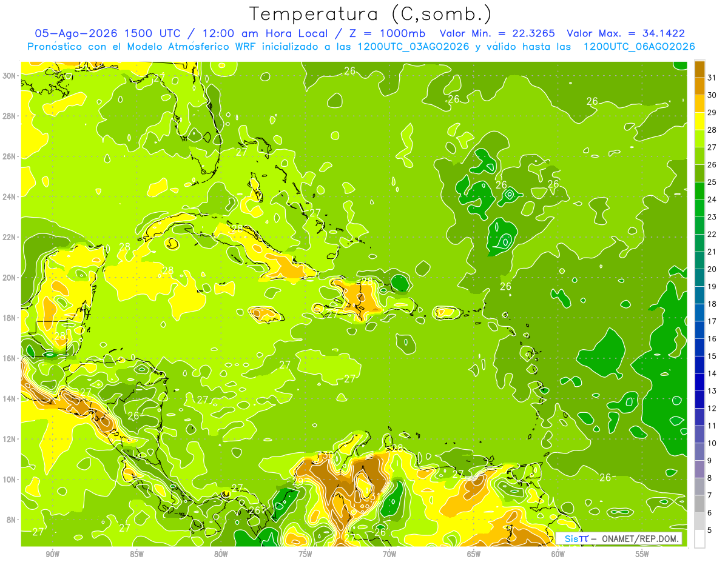The height and width of the screenshot is (562, 728).
Task: Click the longitude axis label 65W
Action: click(474, 554)
